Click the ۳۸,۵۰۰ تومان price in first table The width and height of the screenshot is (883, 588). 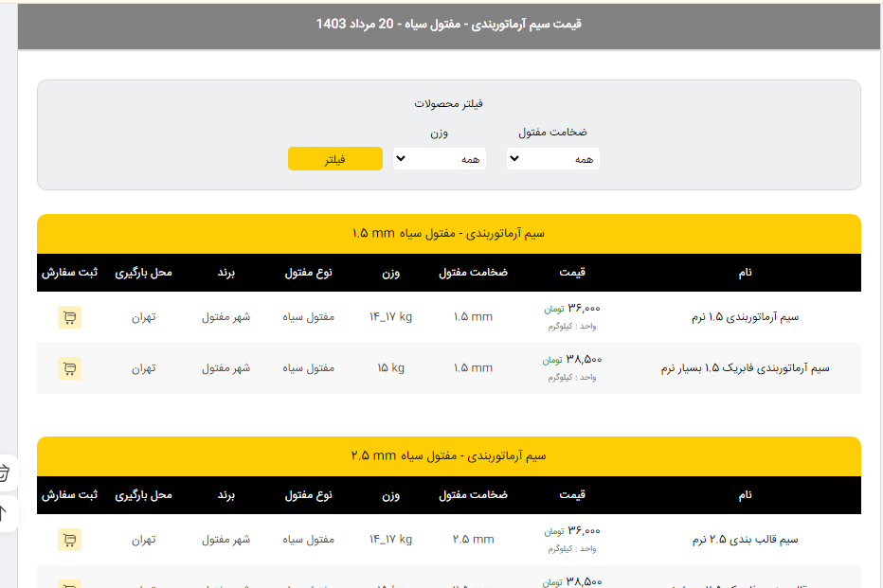pos(572,359)
